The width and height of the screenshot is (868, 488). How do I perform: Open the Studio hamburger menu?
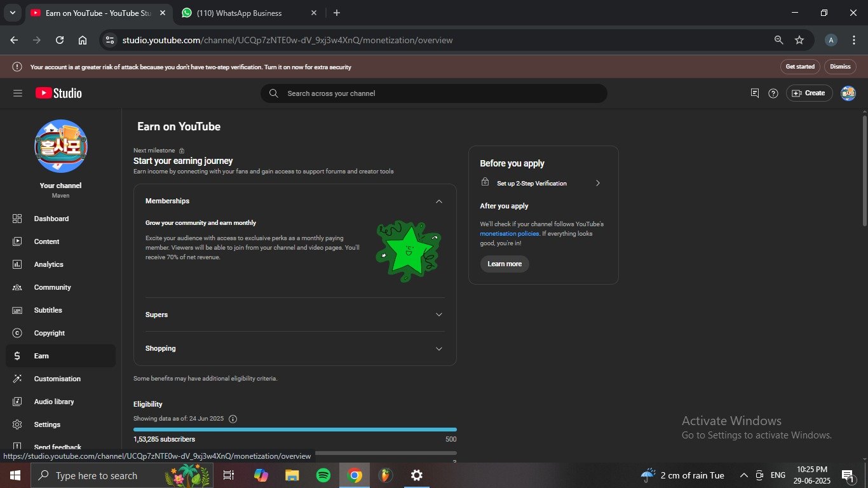tap(18, 93)
